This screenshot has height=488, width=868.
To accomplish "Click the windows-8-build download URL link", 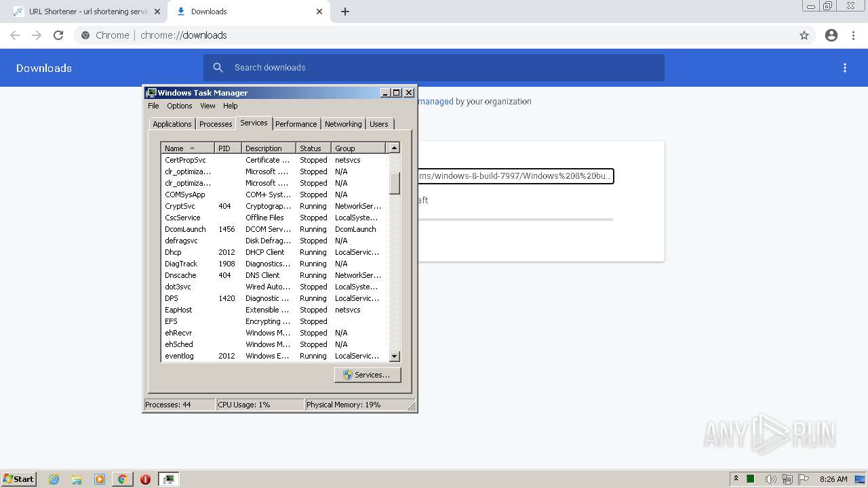I will click(515, 176).
